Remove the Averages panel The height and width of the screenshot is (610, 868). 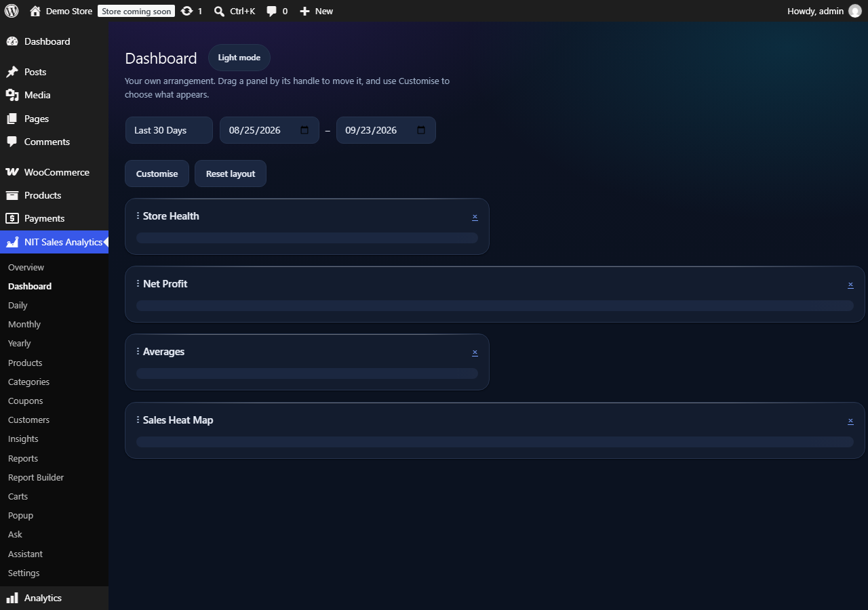(x=475, y=352)
